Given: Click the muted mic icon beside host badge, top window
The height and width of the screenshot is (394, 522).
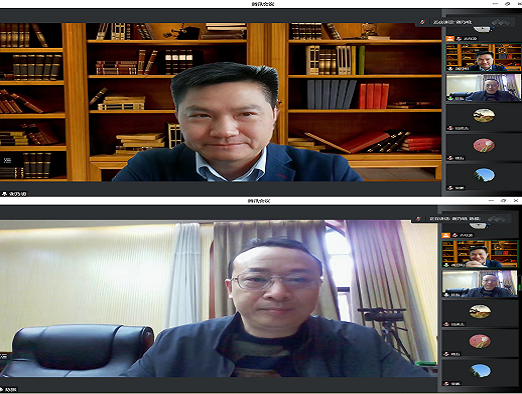Looking at the screenshot, I should [x=459, y=39].
